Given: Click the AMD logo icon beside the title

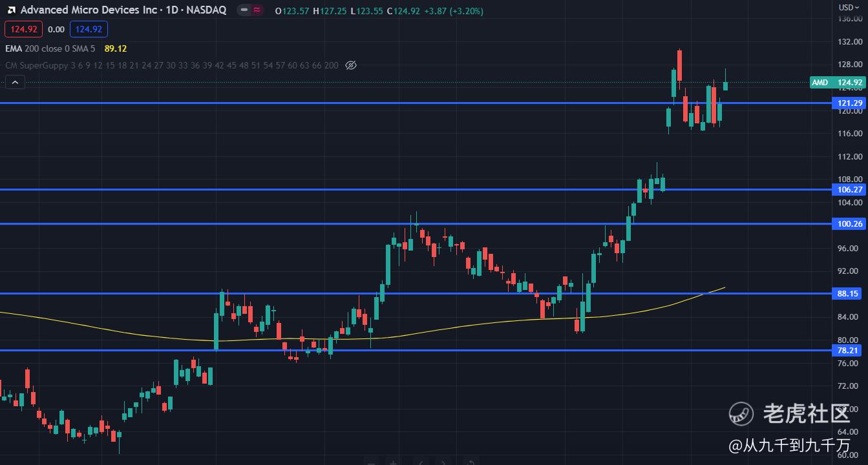Looking at the screenshot, I should (12, 10).
